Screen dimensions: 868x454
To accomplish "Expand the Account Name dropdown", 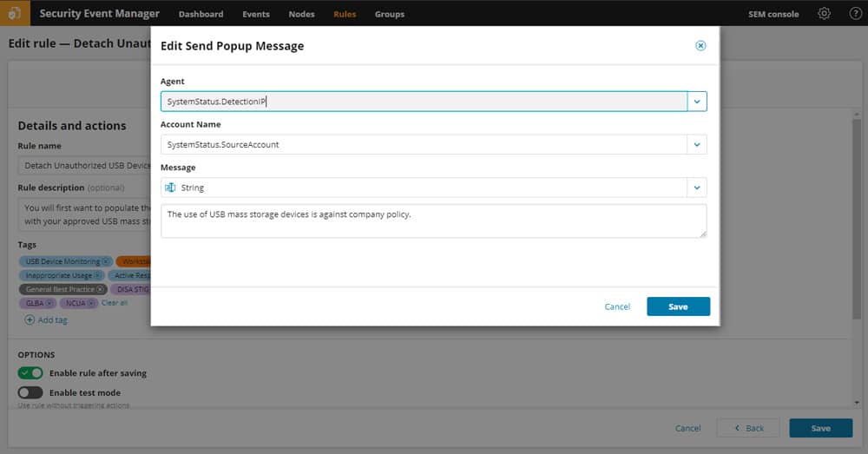I will click(697, 144).
